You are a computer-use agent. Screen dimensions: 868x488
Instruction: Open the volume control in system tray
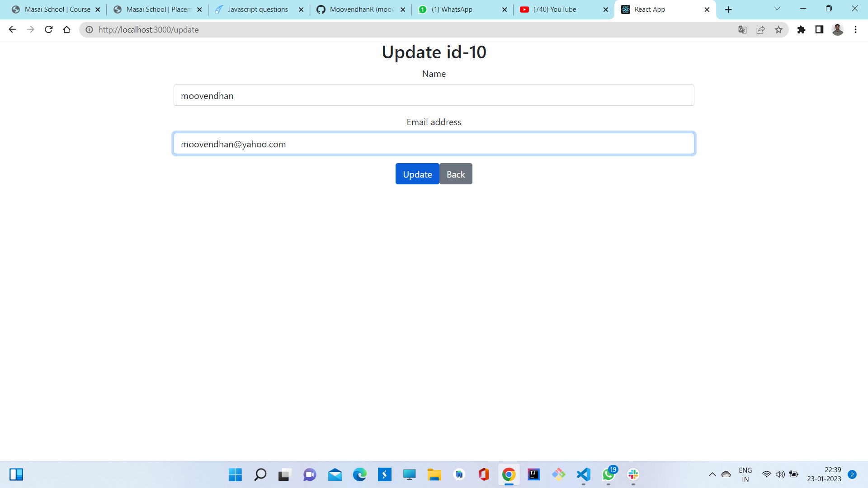780,474
